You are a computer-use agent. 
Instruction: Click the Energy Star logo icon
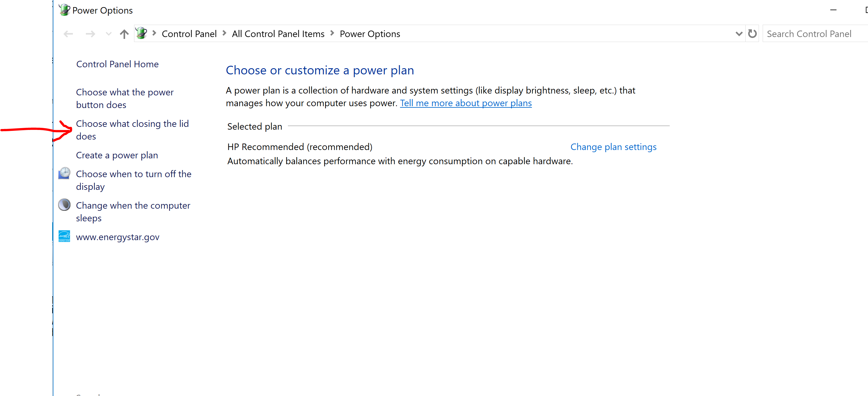[x=64, y=236]
